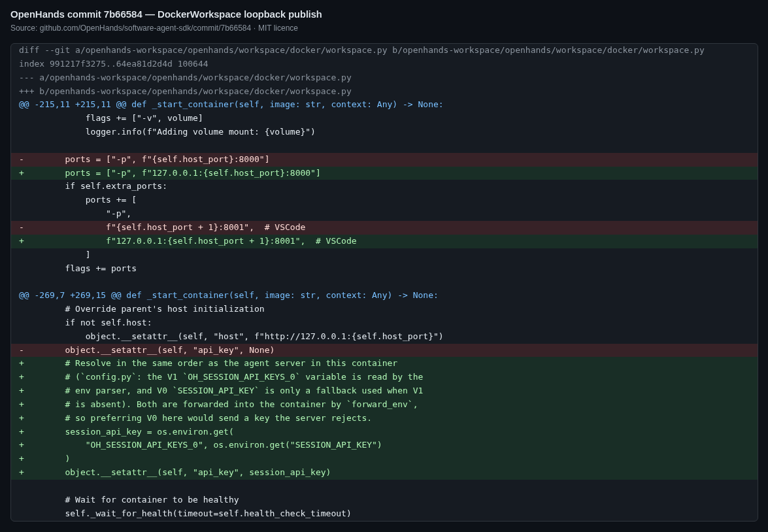
Task: Click the line with os.environ.get("SESSION_API_KEY")
Action: [384, 445]
